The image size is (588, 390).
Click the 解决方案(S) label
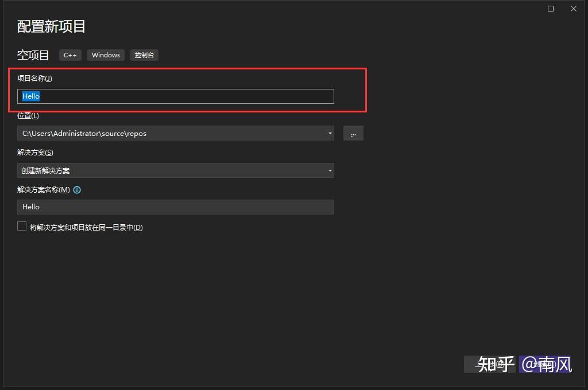click(x=35, y=153)
